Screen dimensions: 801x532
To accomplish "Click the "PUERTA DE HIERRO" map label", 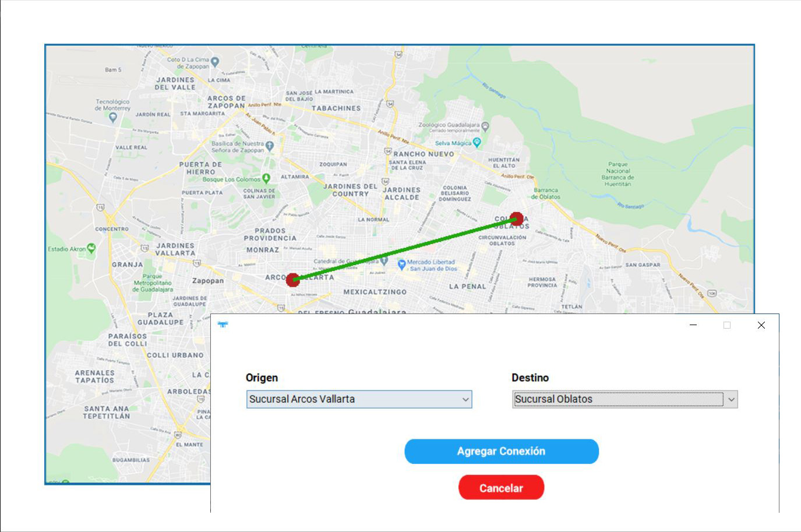I will (x=201, y=168).
